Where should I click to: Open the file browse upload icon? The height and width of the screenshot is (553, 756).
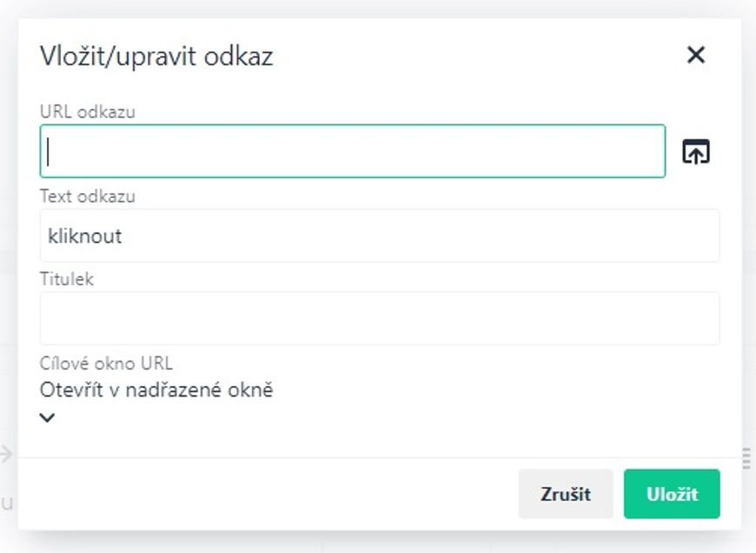pos(696,151)
